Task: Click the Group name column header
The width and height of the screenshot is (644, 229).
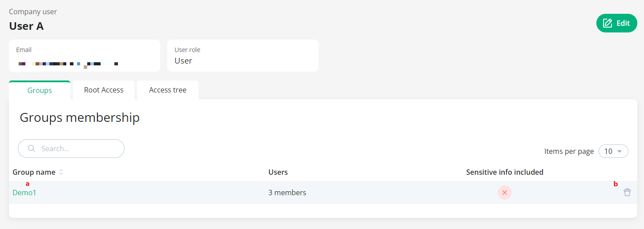Action: [x=34, y=172]
